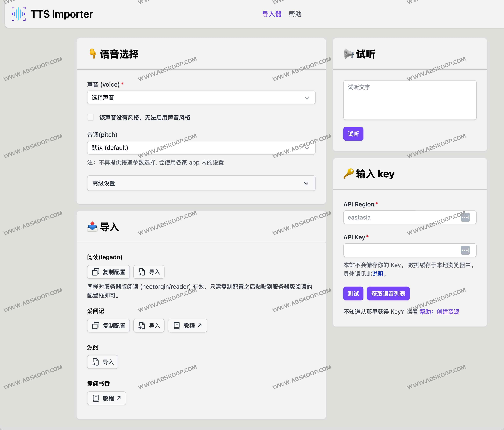504x430 pixels.
Task: Click copy icon for 爱阅记 复制配置
Action: [96, 326]
